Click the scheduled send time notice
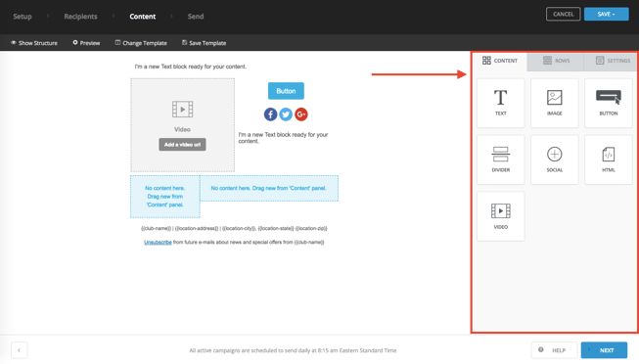The width and height of the screenshot is (639, 364). [293, 350]
